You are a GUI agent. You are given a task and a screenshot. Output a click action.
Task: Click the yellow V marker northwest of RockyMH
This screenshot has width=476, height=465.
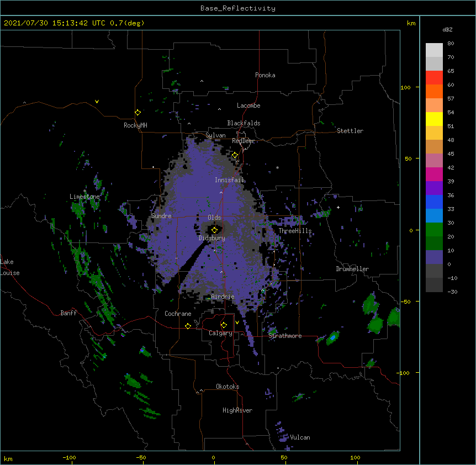click(x=97, y=102)
